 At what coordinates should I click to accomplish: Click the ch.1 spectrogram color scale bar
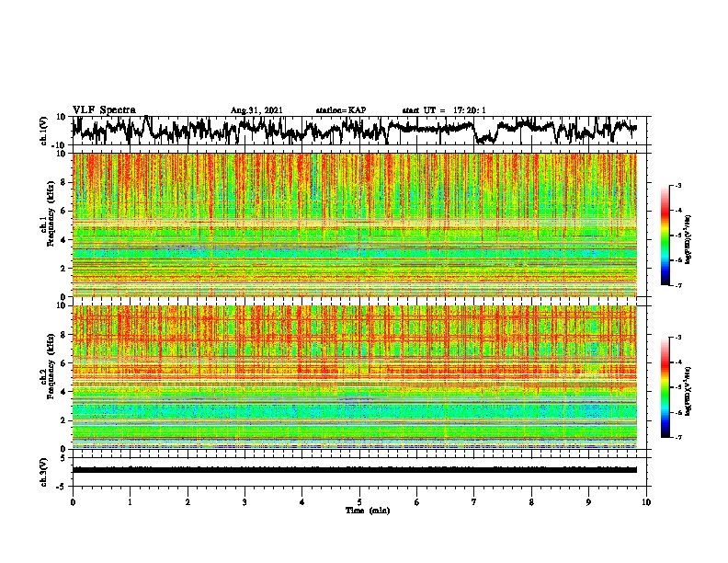pyautogui.click(x=665, y=236)
